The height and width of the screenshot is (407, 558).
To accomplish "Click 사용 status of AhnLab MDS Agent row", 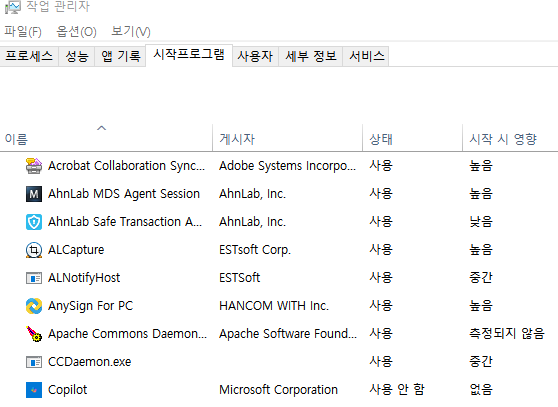I will pyautogui.click(x=381, y=194).
